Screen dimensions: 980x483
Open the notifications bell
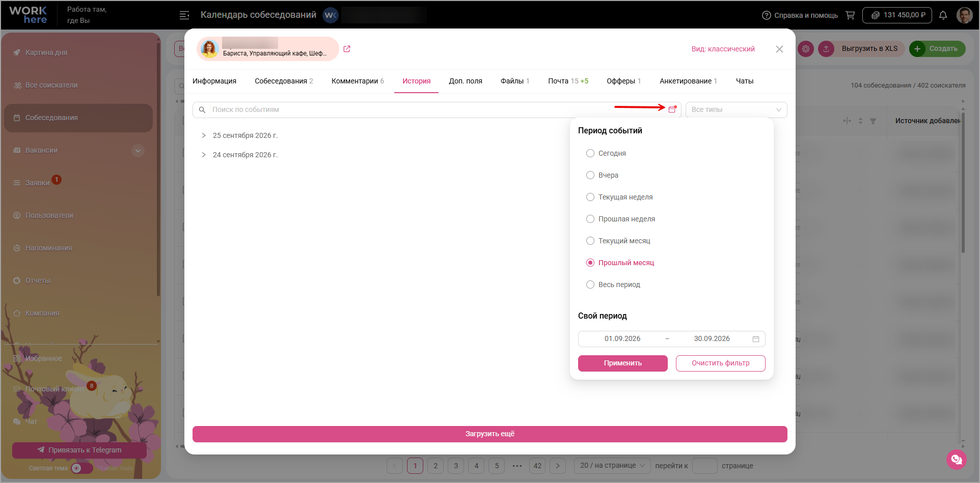(943, 15)
